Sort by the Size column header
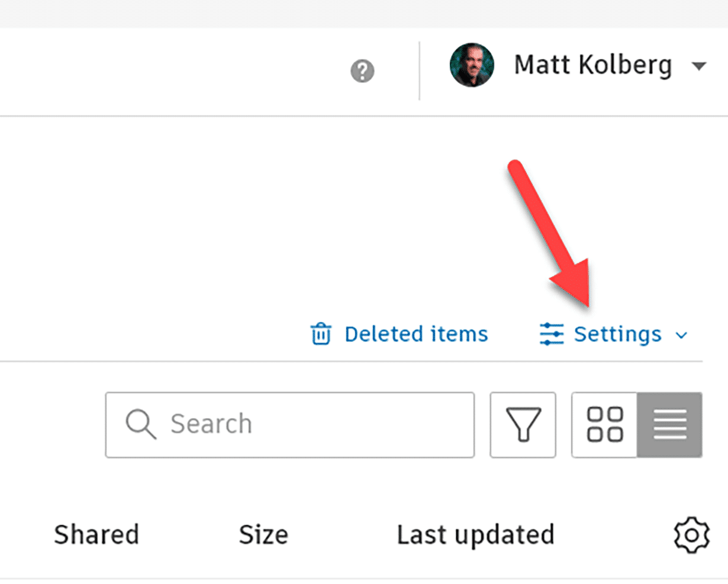The width and height of the screenshot is (728, 584). coord(263,534)
